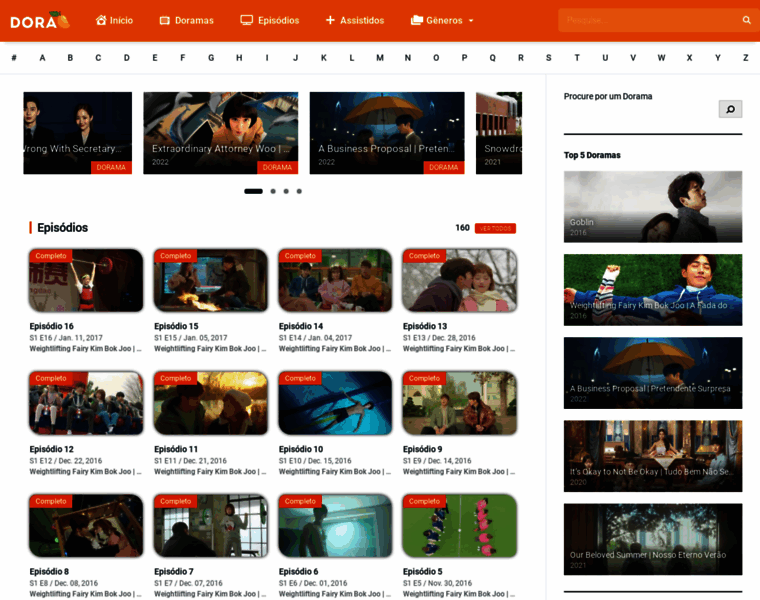Screen dimensions: 760x600
Task: Filter doramas by letter P
Action: pos(464,58)
